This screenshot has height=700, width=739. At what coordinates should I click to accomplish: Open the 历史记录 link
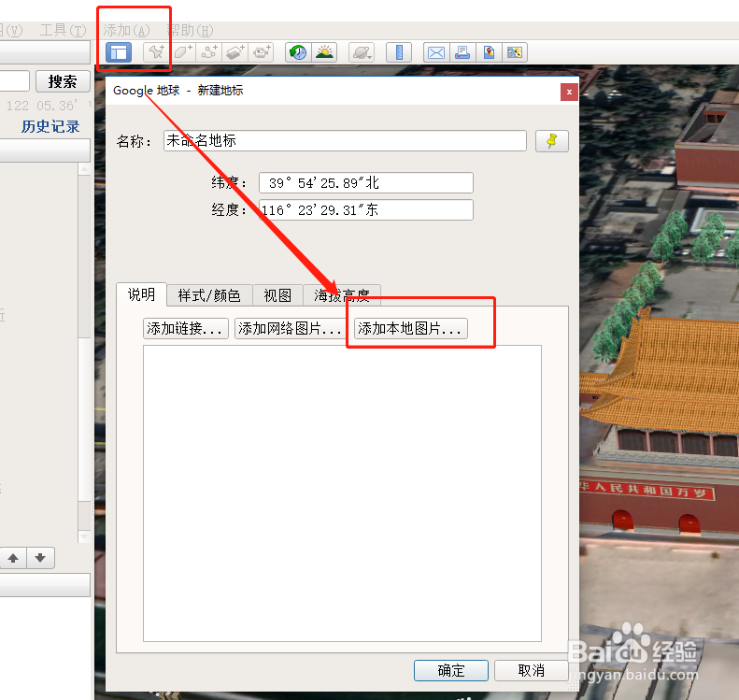coord(50,126)
